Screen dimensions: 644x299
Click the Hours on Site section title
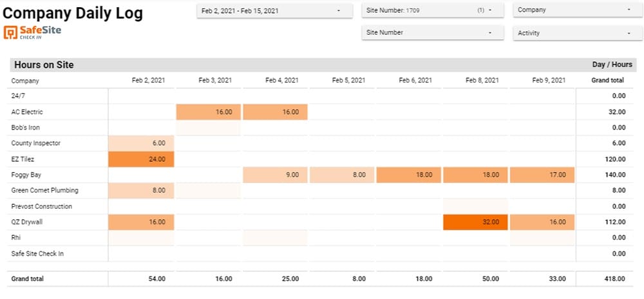pyautogui.click(x=44, y=65)
